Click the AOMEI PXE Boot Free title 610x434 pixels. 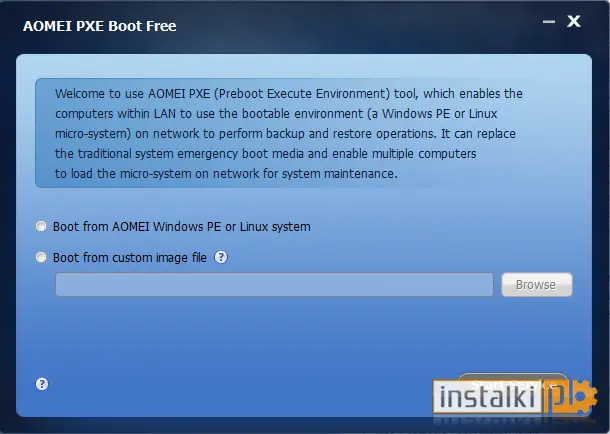pos(100,26)
